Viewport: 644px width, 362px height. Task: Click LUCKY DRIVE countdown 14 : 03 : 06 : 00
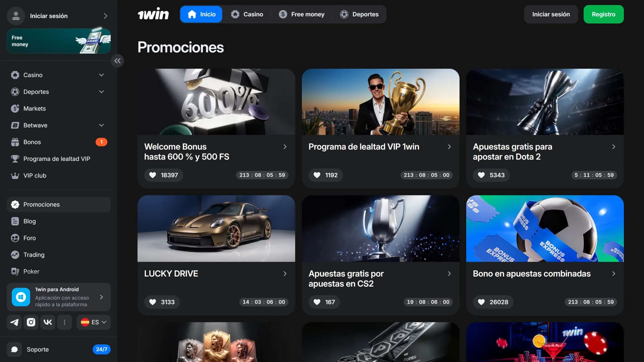click(264, 302)
